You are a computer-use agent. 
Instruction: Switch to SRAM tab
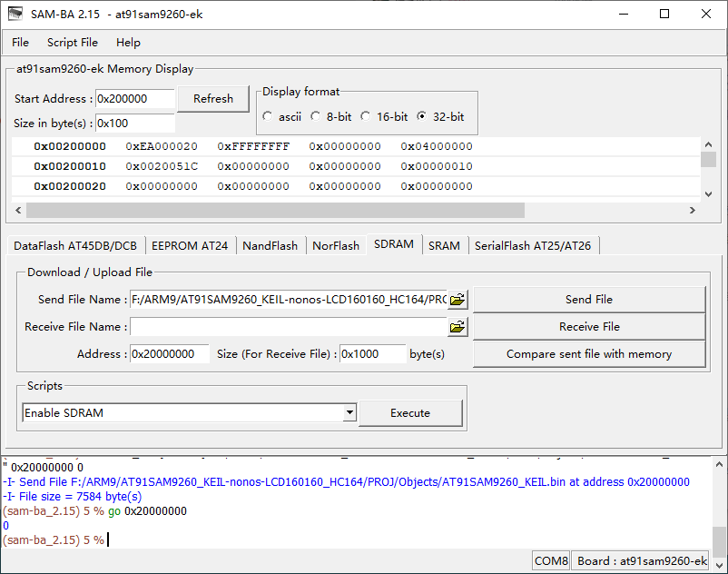[x=444, y=245]
